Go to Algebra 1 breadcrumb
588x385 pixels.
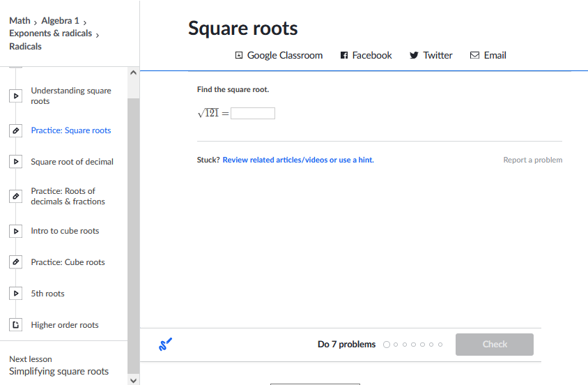click(x=61, y=21)
